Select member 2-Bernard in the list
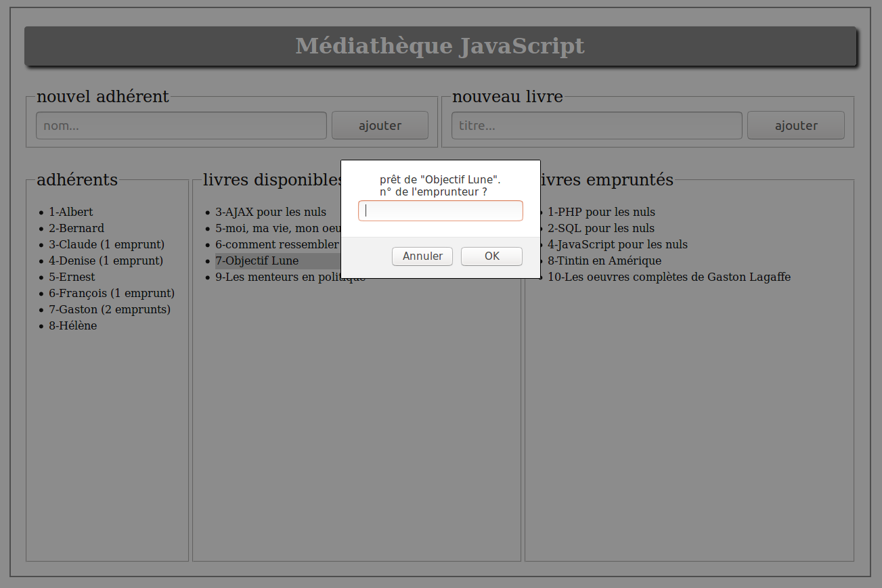 pyautogui.click(x=76, y=228)
